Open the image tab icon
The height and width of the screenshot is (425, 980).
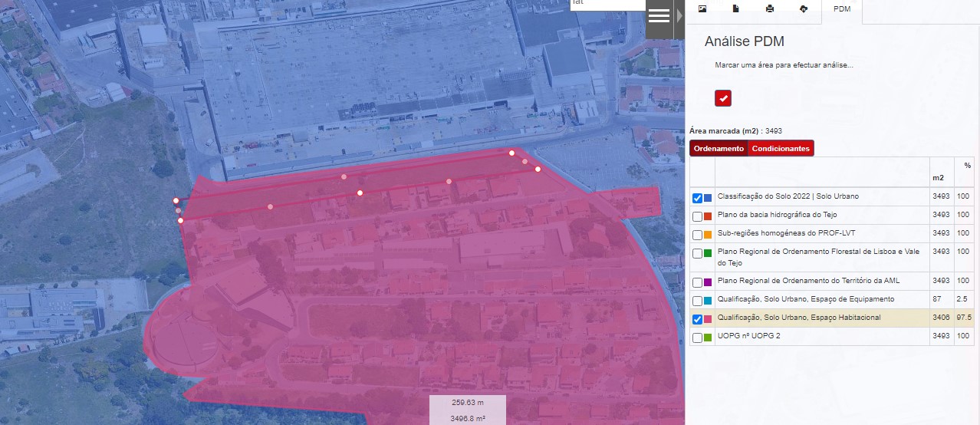click(702, 9)
